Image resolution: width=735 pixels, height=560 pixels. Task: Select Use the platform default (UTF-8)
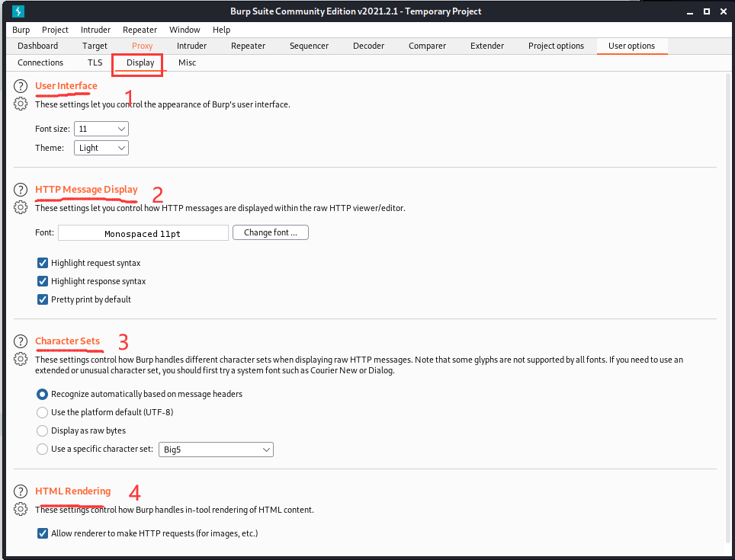click(x=42, y=412)
